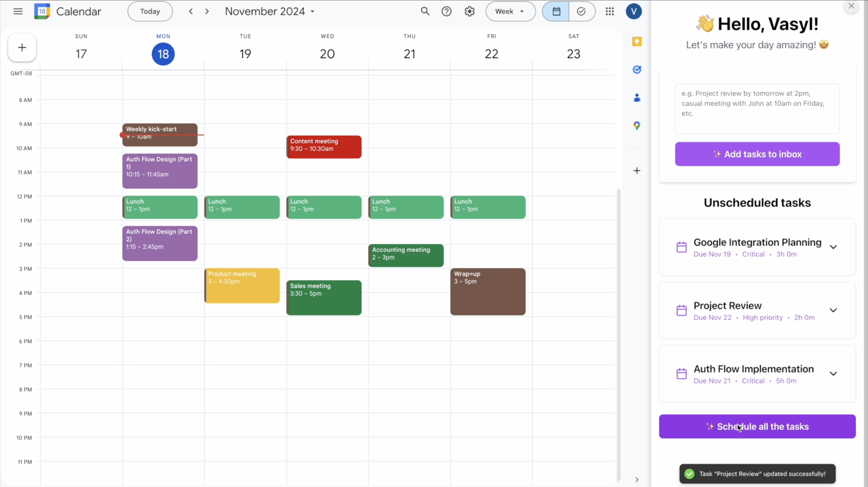The image size is (868, 487).
Task: Open the Google apps grid
Action: pos(610,12)
